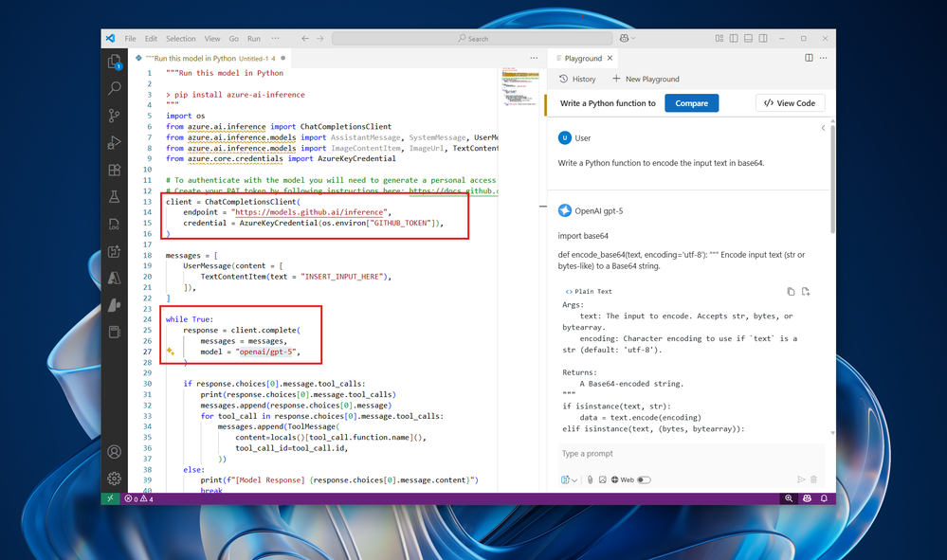Open the Selection menu

point(180,39)
